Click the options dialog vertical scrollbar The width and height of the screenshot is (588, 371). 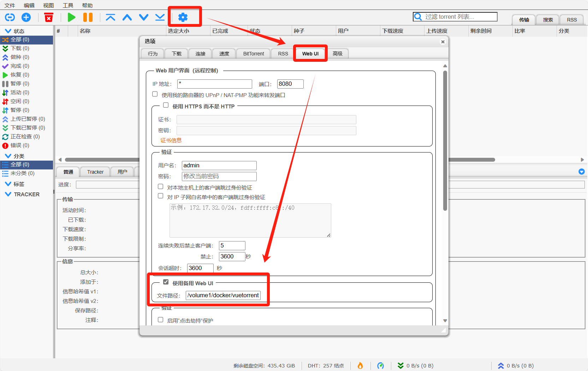click(x=445, y=141)
